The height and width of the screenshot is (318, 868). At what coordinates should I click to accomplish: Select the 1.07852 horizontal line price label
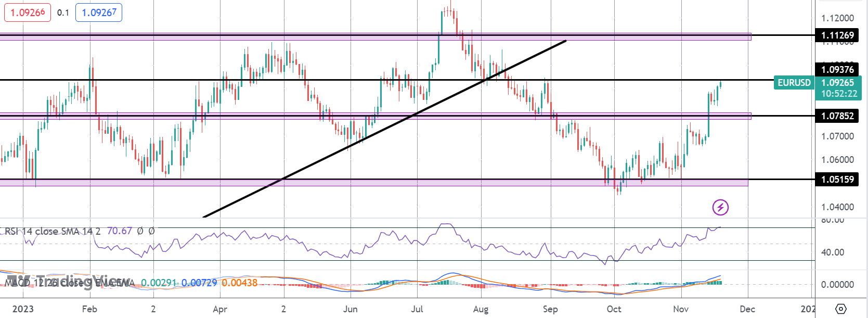(x=837, y=116)
